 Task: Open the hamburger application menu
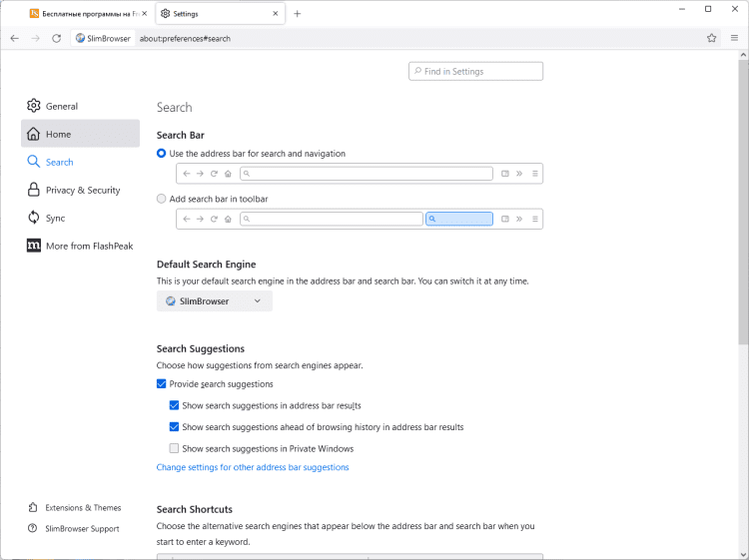(x=734, y=38)
